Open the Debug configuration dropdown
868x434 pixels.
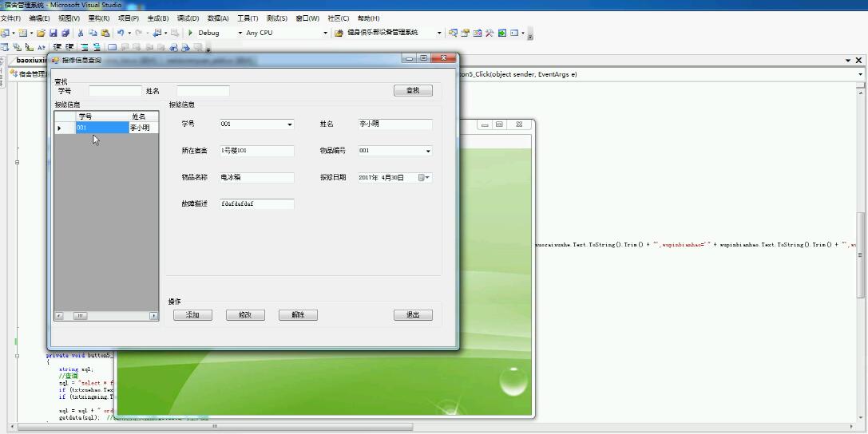click(240, 33)
